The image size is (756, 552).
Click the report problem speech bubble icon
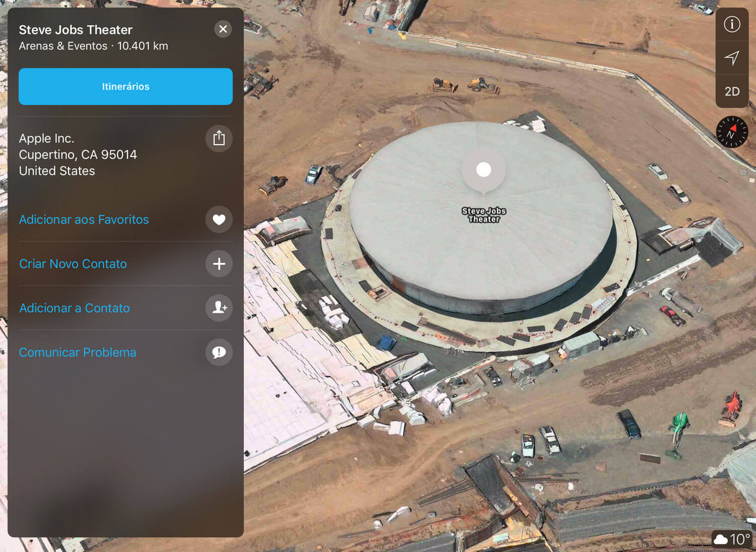(x=219, y=352)
